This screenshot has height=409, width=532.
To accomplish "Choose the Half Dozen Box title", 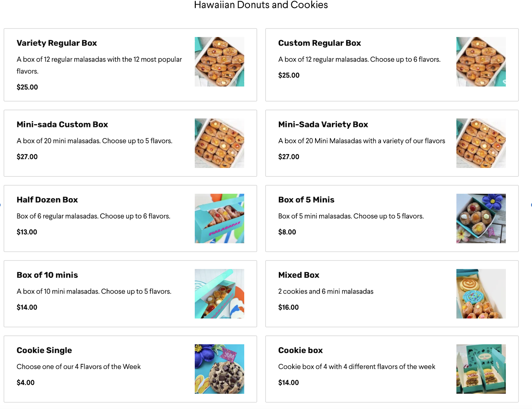I will [x=47, y=200].
